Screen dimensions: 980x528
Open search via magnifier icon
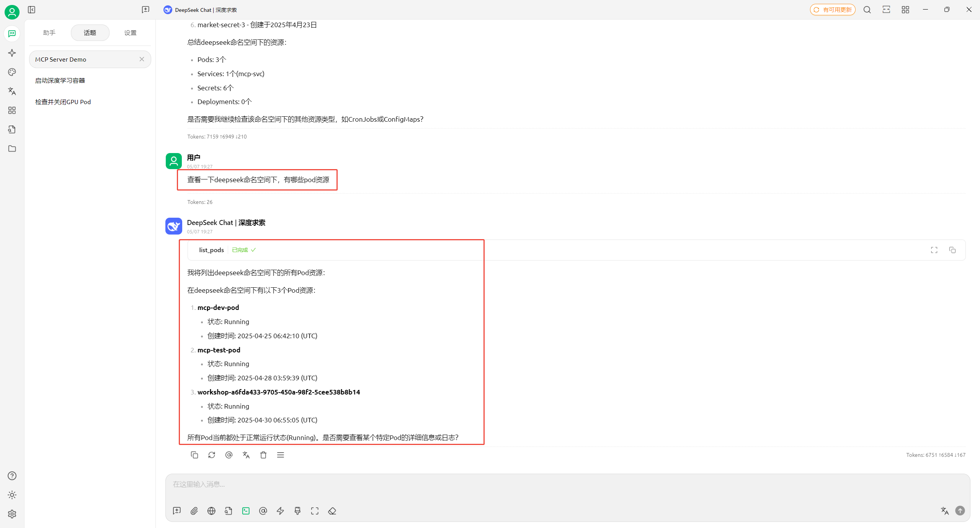pyautogui.click(x=867, y=10)
